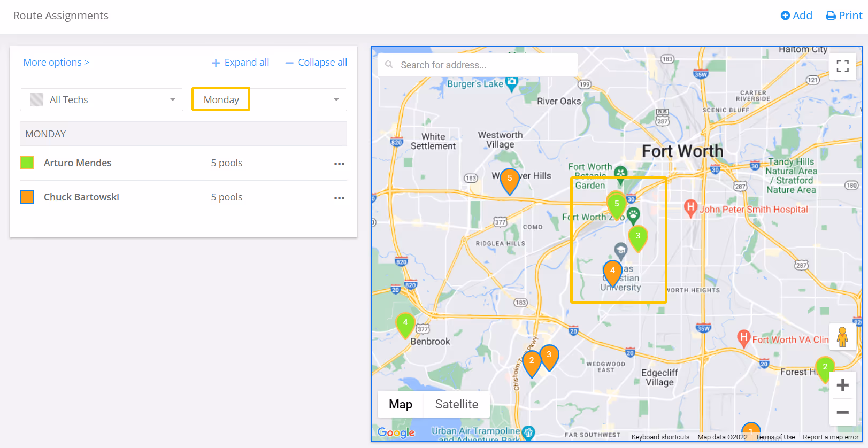
Task: Select the Arturo Mendes technician row
Action: tap(183, 163)
